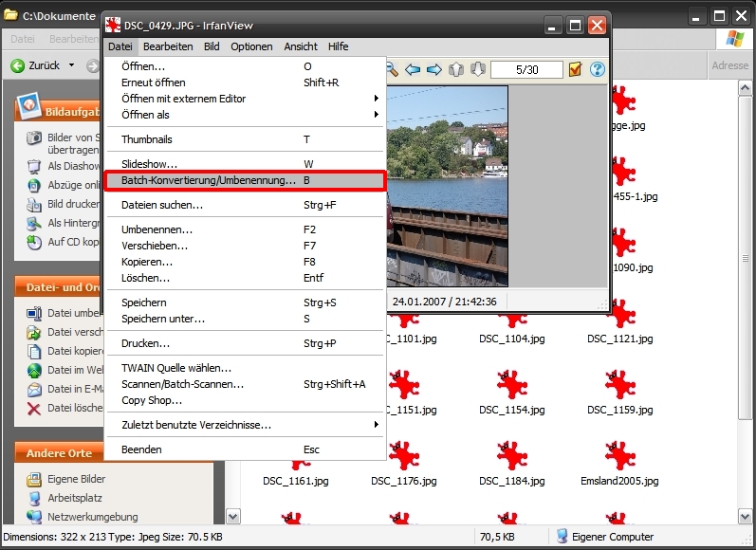Click the image index field showing 5/30

pos(526,70)
